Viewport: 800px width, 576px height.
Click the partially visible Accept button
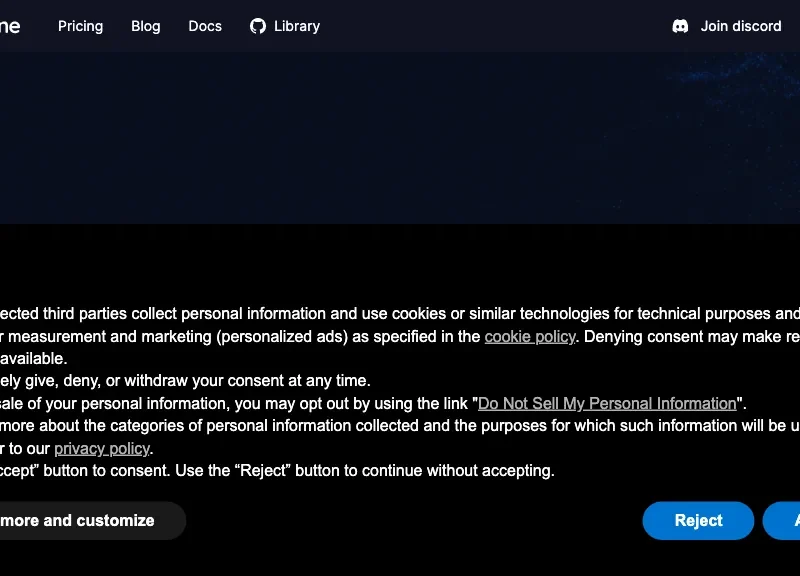782,520
